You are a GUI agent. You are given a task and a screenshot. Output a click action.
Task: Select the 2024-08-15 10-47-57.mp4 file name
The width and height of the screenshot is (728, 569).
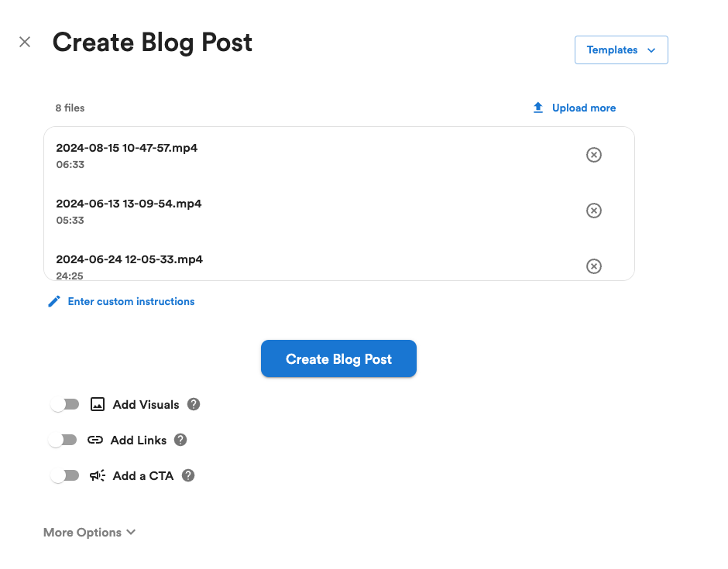pos(126,148)
